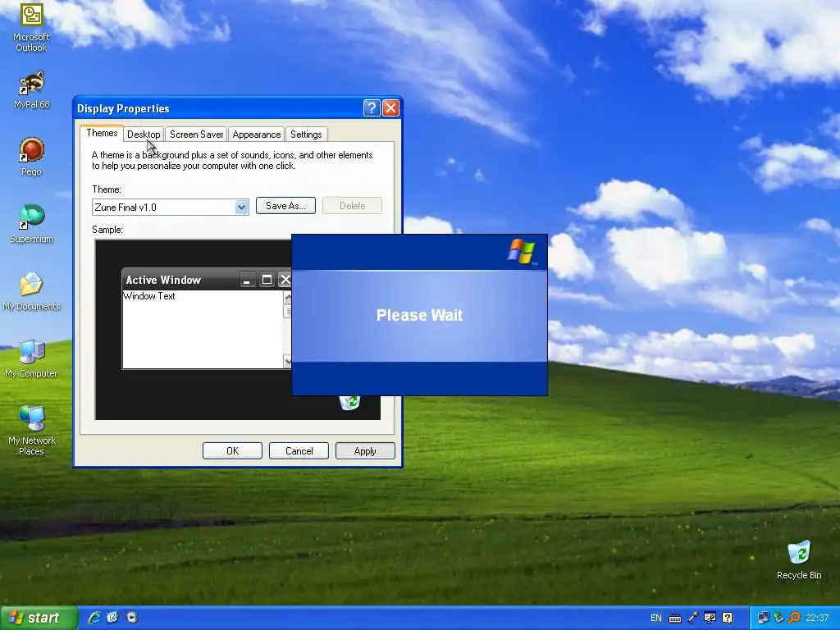This screenshot has width=840, height=630.
Task: Switch to the Desktop tab
Action: 144,135
